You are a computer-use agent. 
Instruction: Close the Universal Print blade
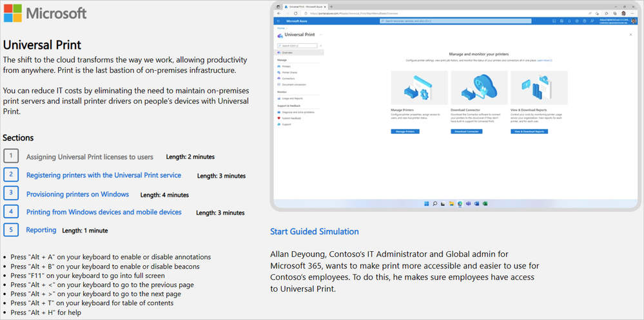(631, 35)
